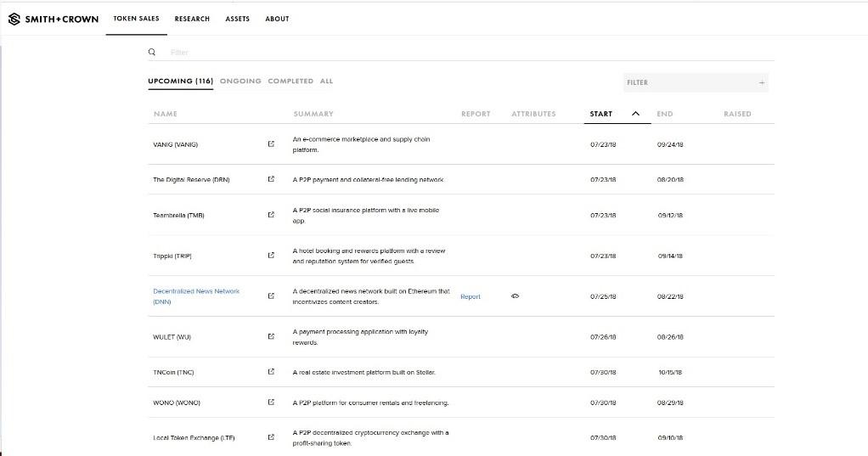Open external link icon for The Digital Reserve
This screenshot has width=868, height=456.
pos(271,179)
